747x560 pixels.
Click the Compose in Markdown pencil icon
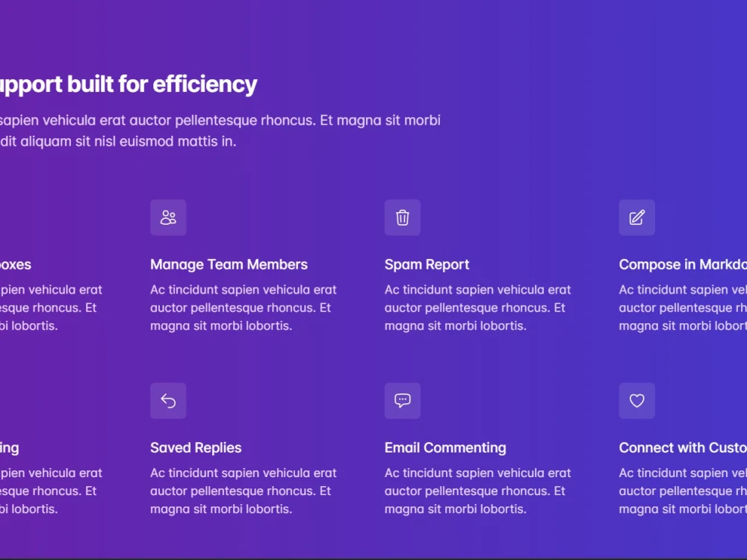[x=637, y=217]
